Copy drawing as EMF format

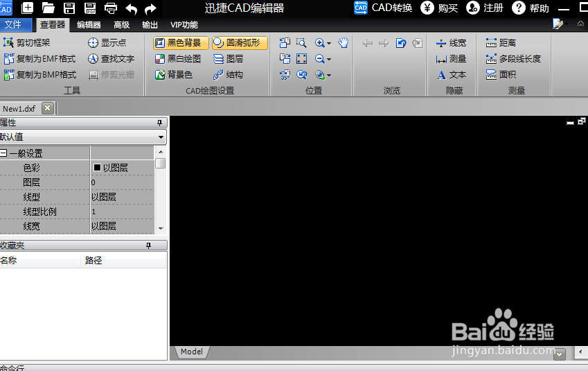point(39,59)
